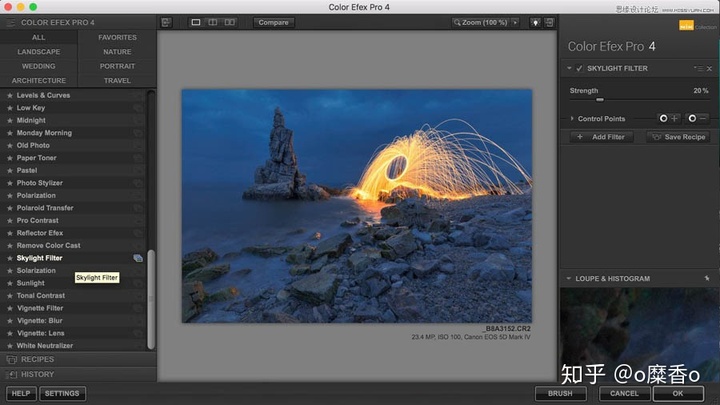Remove the Skylight Filter with X

point(709,68)
